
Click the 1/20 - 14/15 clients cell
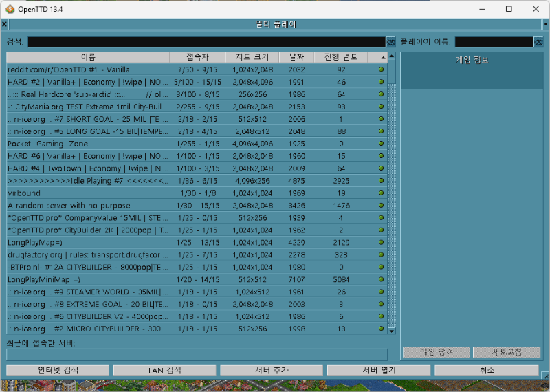(198, 279)
